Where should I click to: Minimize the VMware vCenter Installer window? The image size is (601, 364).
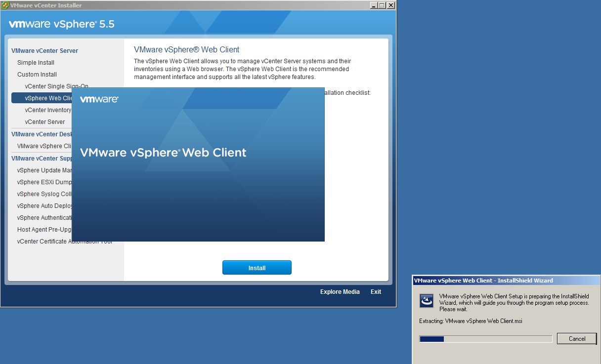click(x=374, y=5)
